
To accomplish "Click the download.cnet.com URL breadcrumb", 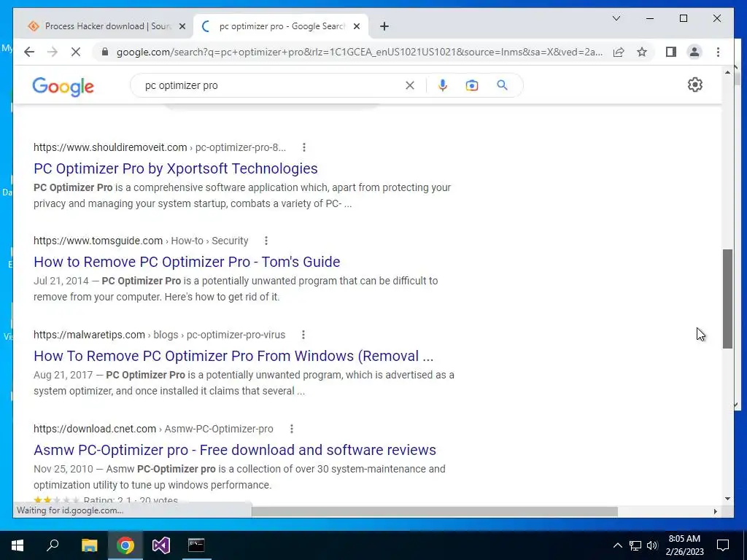I will (x=153, y=429).
